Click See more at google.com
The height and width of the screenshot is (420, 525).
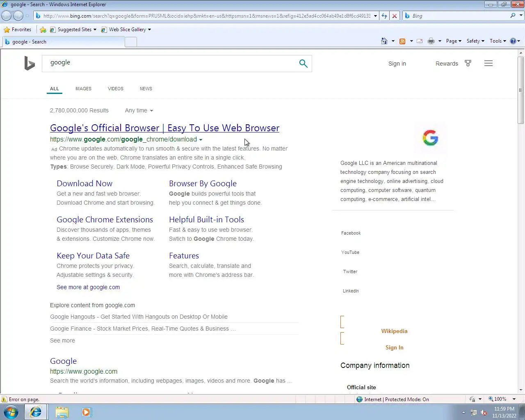88,287
